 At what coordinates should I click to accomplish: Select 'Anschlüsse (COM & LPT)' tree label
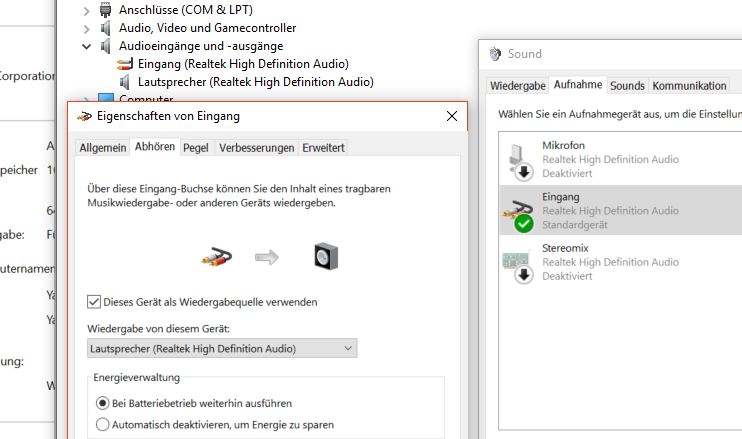point(186,9)
